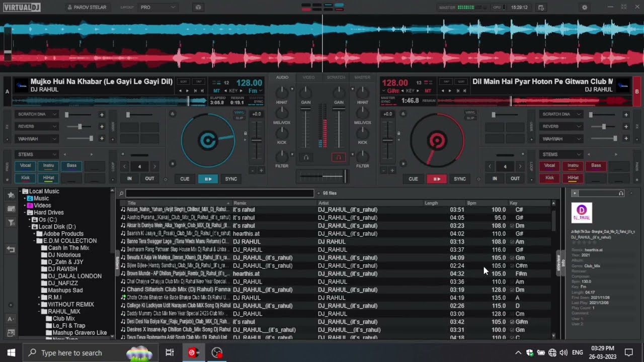Open Task View on Windows taskbar
Viewport: 644px width, 362px height.
pyautogui.click(x=170, y=352)
